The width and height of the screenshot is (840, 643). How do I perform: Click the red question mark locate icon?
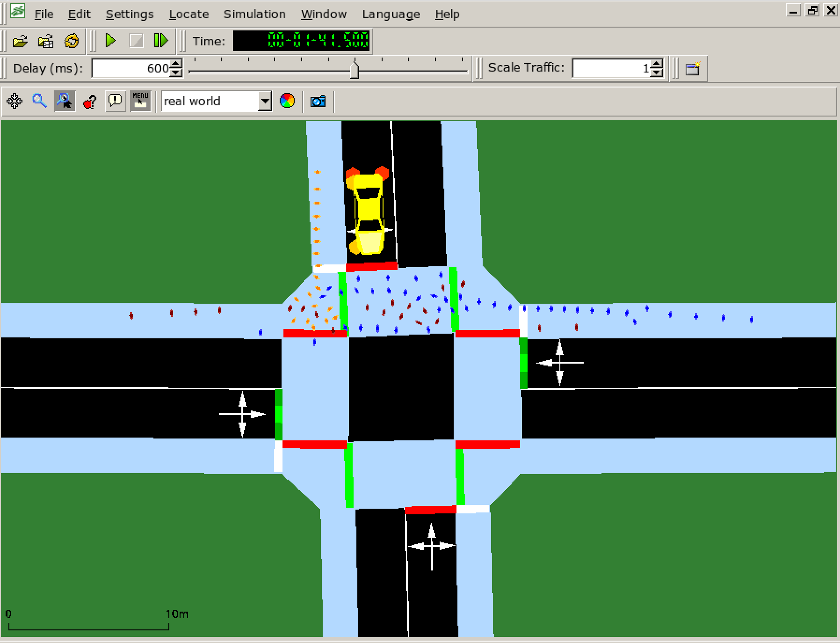(x=90, y=101)
